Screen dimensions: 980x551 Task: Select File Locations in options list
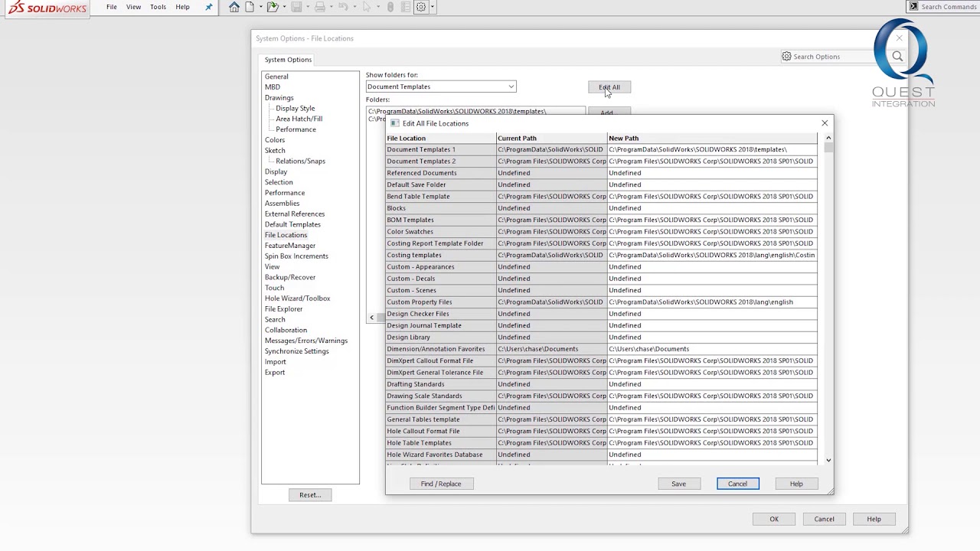[x=286, y=235]
